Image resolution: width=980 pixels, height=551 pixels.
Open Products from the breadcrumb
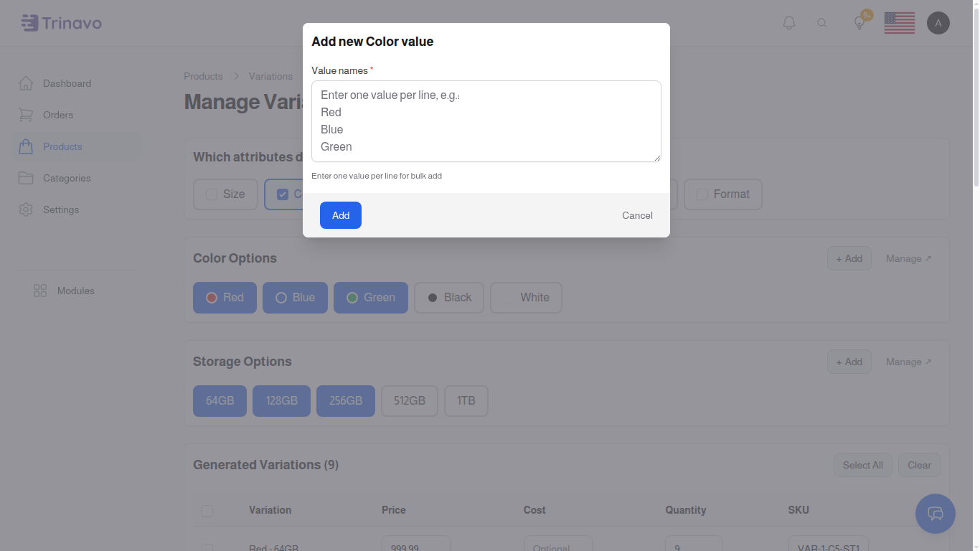[203, 76]
